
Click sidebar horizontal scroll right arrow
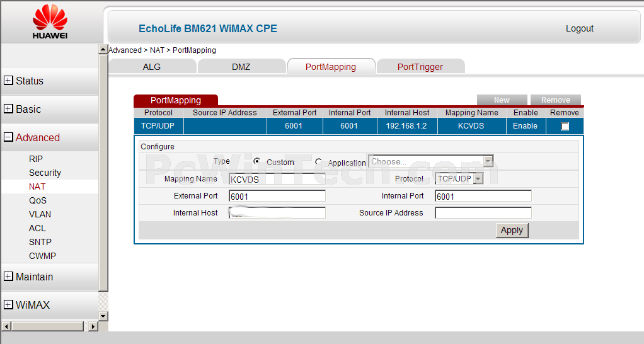[93, 326]
